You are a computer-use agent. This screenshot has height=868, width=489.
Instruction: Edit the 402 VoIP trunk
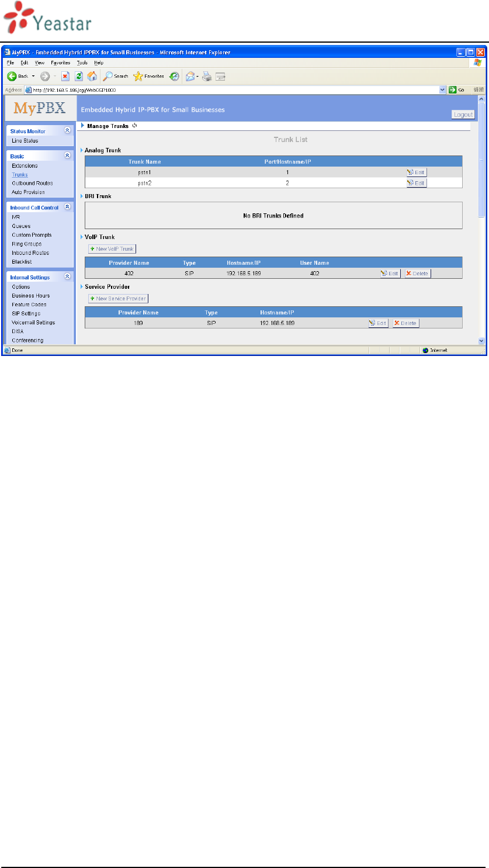pos(390,274)
